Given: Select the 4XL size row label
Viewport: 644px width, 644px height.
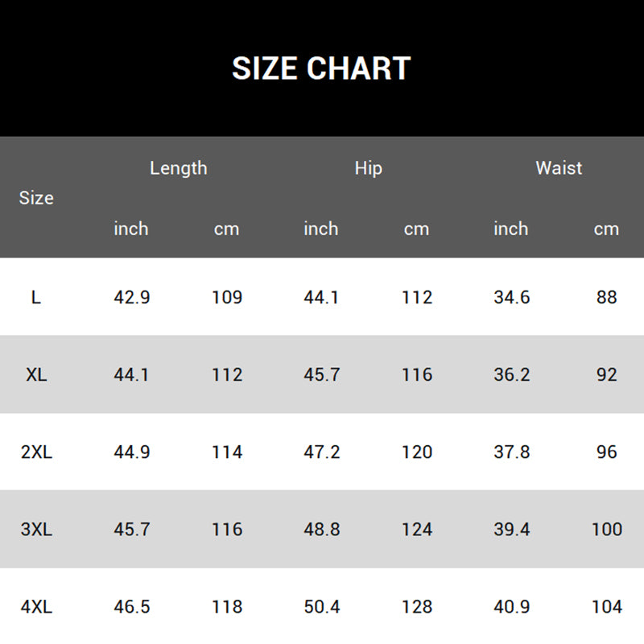Looking at the screenshot, I should (36, 606).
